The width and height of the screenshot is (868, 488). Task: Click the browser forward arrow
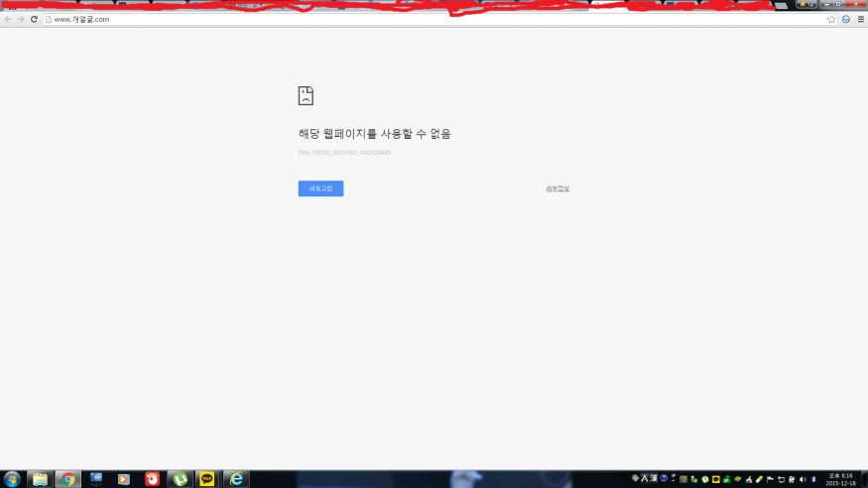point(21,19)
